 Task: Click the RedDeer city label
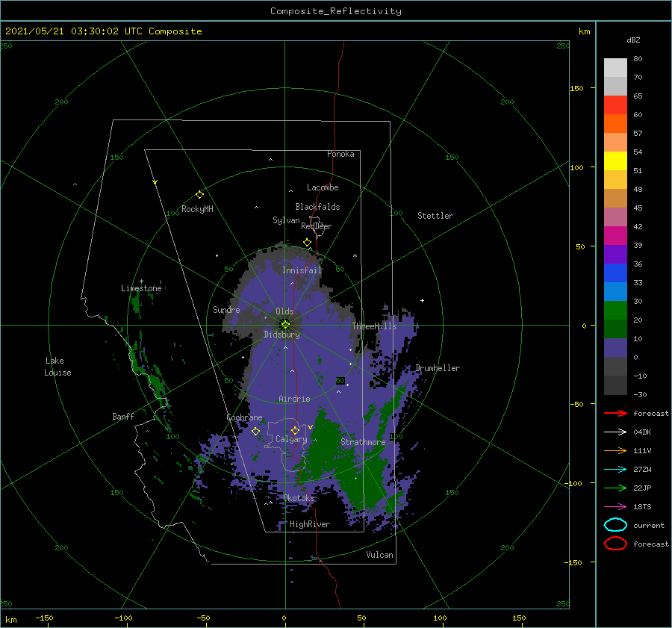tap(317, 226)
